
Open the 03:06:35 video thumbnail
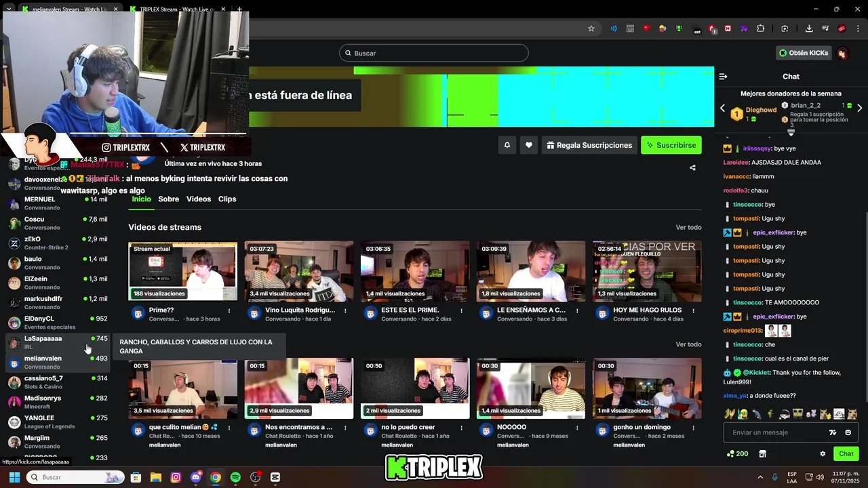tap(415, 271)
